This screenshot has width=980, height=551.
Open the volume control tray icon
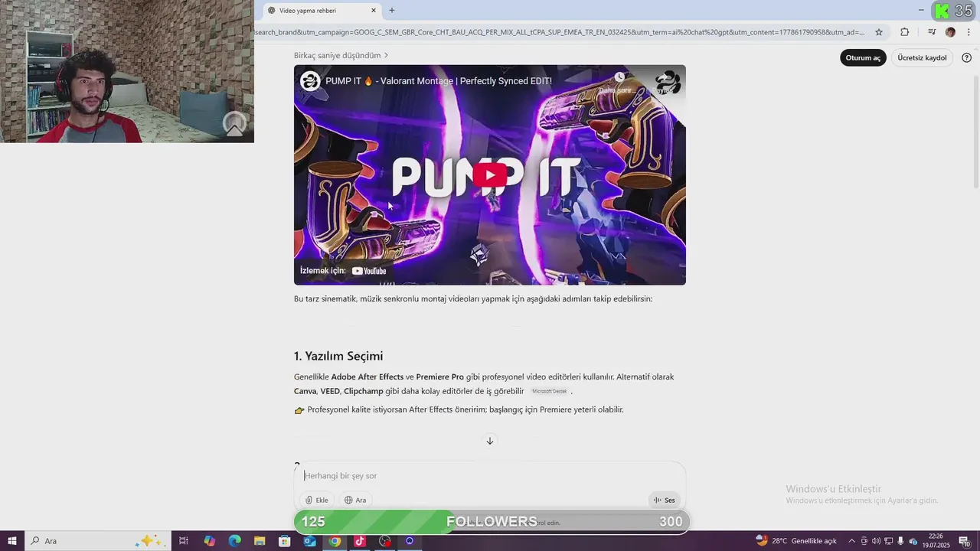click(x=876, y=541)
